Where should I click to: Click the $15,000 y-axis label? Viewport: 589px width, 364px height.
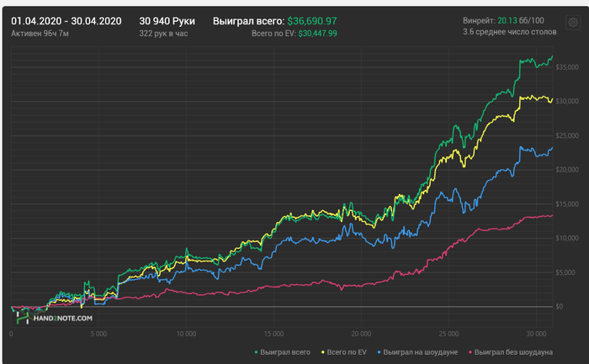pyautogui.click(x=567, y=204)
